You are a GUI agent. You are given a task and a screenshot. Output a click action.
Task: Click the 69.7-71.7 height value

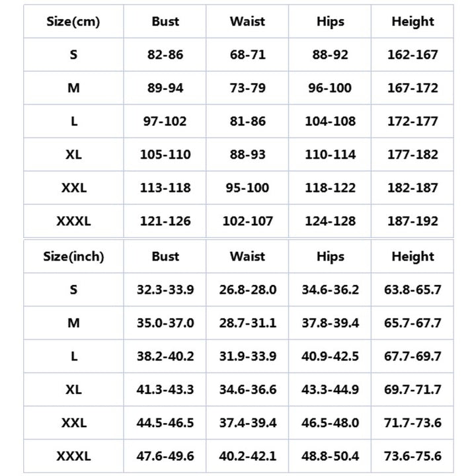tap(413, 389)
